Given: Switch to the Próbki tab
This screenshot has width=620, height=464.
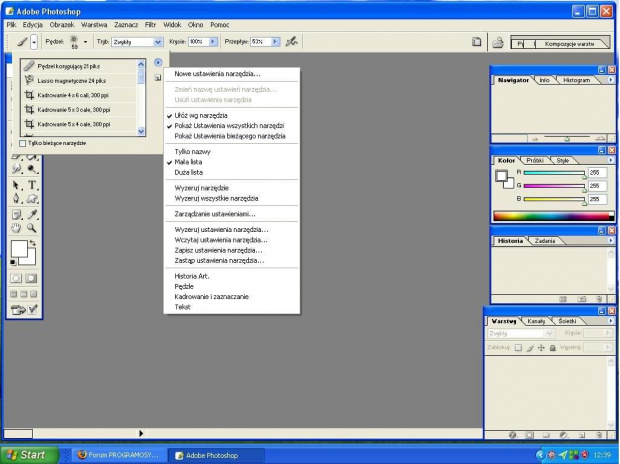Looking at the screenshot, I should click(535, 161).
